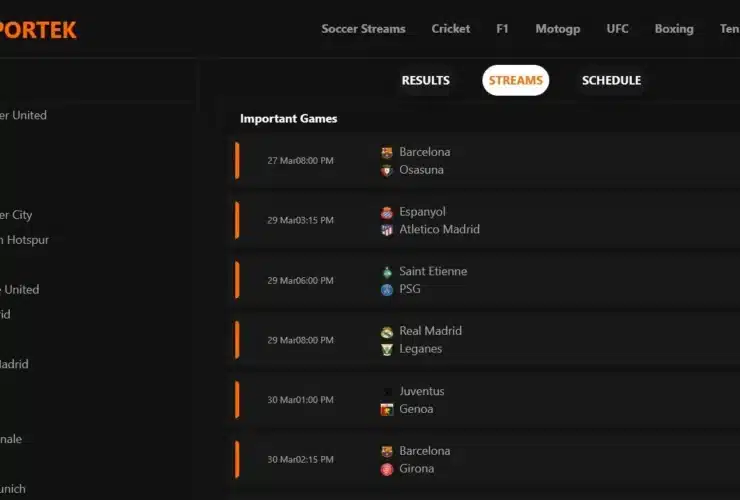The image size is (740, 500).
Task: Open the Real Madrid team name
Action: [430, 331]
